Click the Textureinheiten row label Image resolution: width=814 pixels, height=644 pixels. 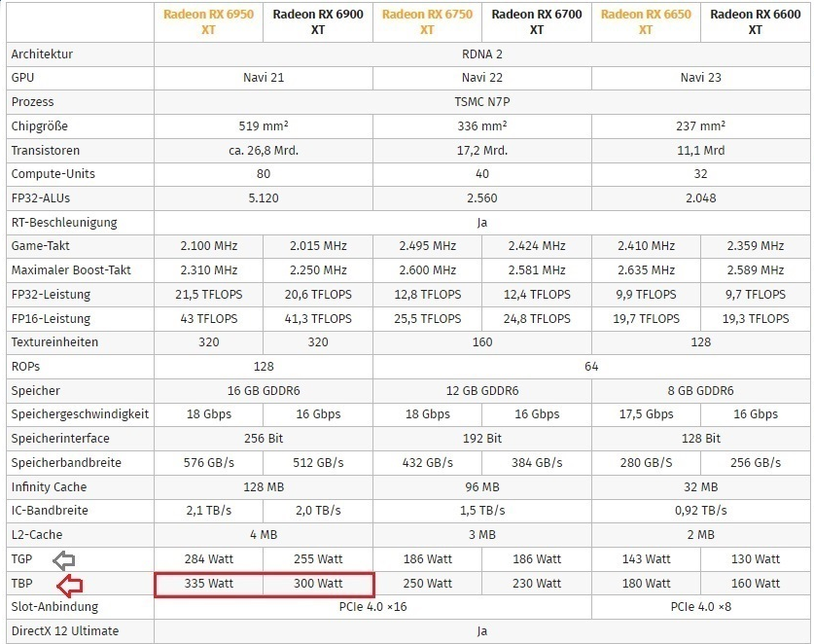pos(54,342)
